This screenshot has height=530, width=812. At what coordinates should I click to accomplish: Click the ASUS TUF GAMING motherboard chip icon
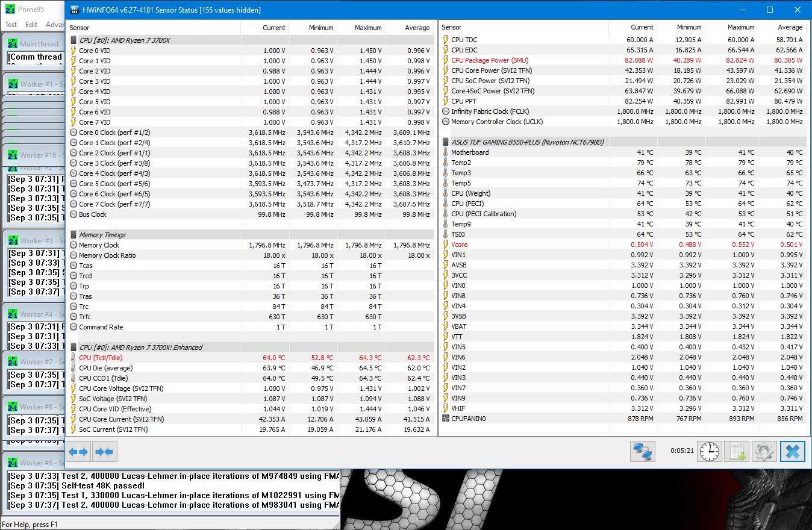[446, 142]
